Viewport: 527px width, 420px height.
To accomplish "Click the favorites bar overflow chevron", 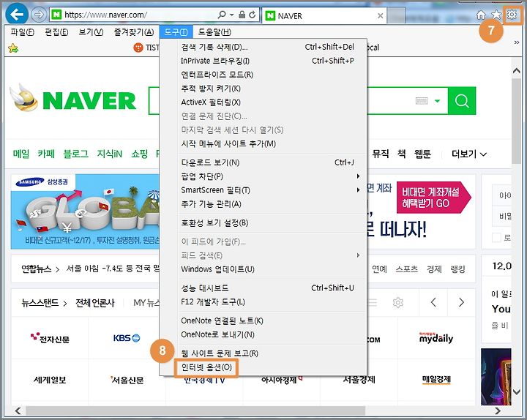I will point(517,42).
